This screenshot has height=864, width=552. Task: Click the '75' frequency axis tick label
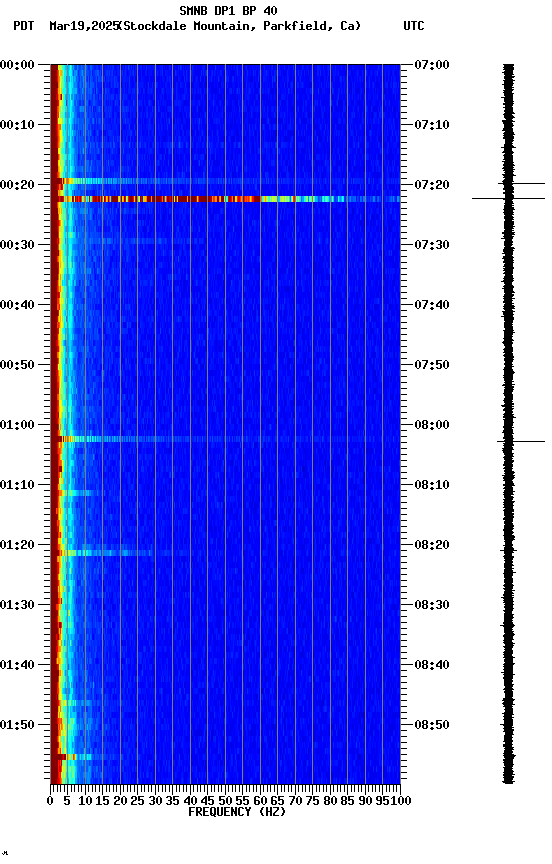(x=312, y=801)
